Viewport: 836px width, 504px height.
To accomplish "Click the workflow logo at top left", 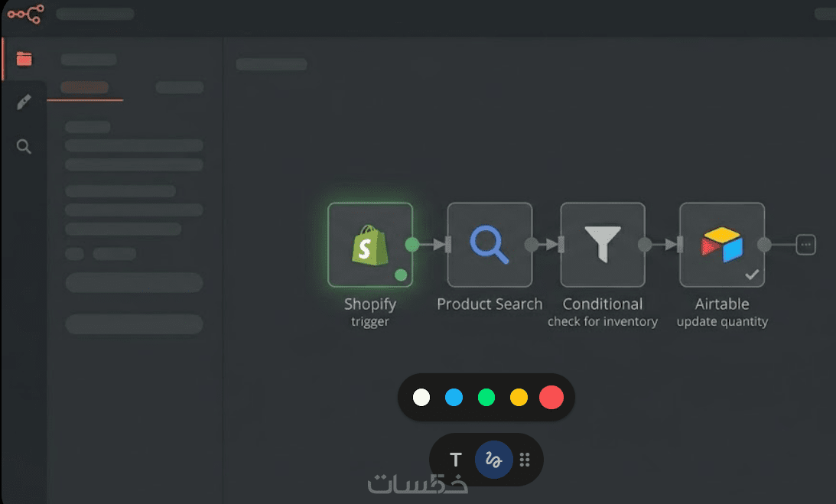I will (x=26, y=13).
